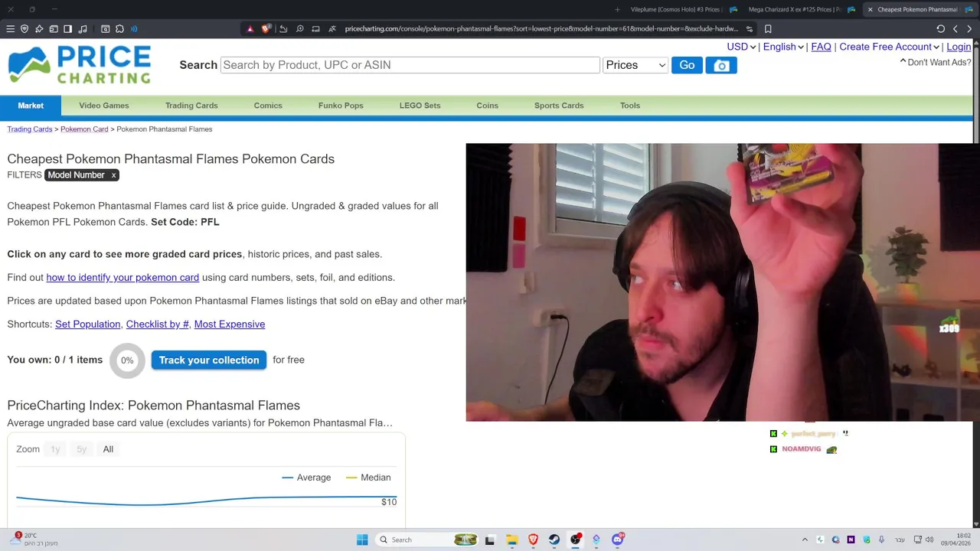The image size is (980, 551).
Task: Select the 1y chart zoom option
Action: click(55, 449)
